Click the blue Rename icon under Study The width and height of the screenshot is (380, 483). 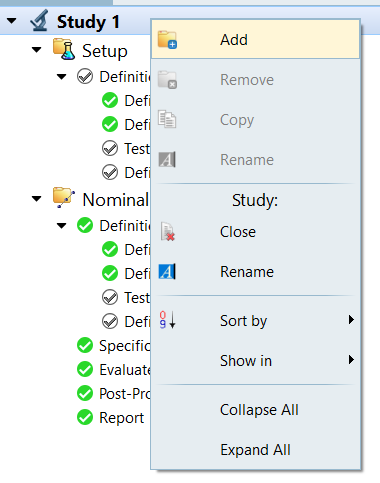click(x=167, y=272)
